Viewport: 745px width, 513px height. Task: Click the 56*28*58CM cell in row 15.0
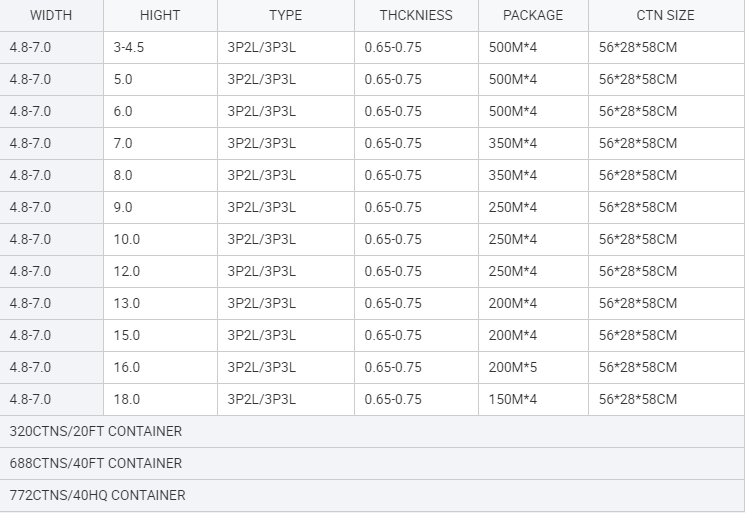[x=666, y=335]
